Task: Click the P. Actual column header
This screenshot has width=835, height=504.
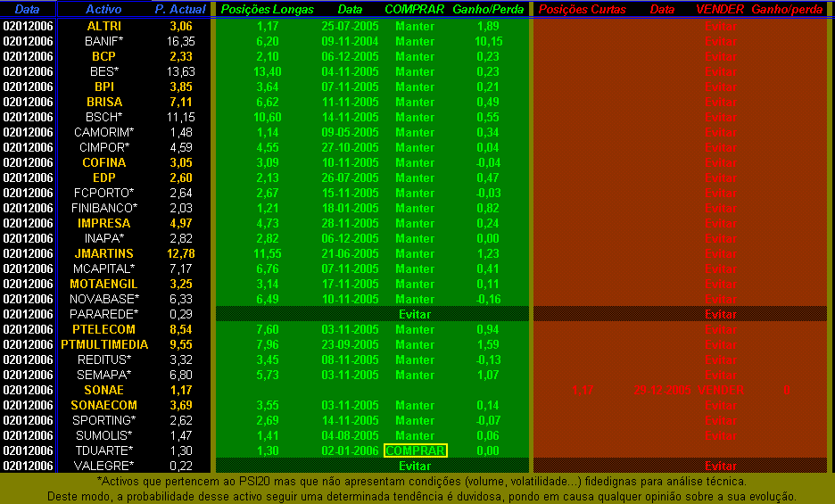Action: (180, 9)
